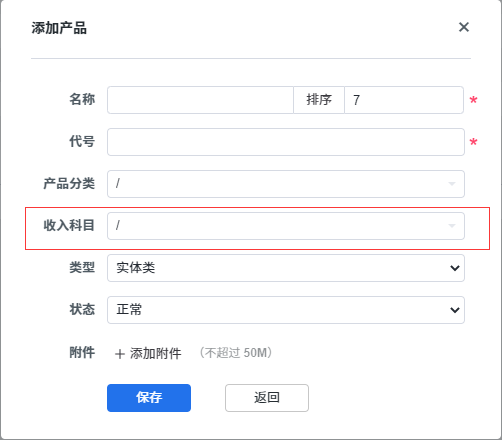Click the caret arrow in 收入科目 field
Image resolution: width=502 pixels, height=440 pixels.
452,226
